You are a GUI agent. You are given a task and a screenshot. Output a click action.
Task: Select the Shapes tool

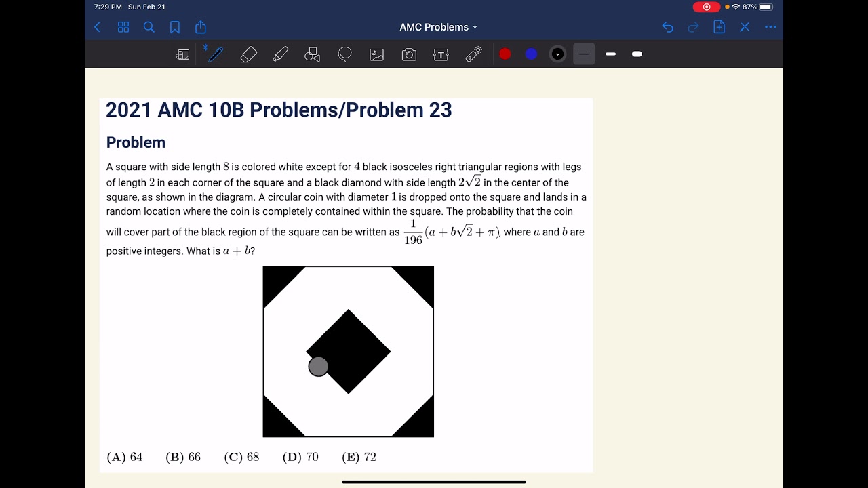(x=313, y=54)
